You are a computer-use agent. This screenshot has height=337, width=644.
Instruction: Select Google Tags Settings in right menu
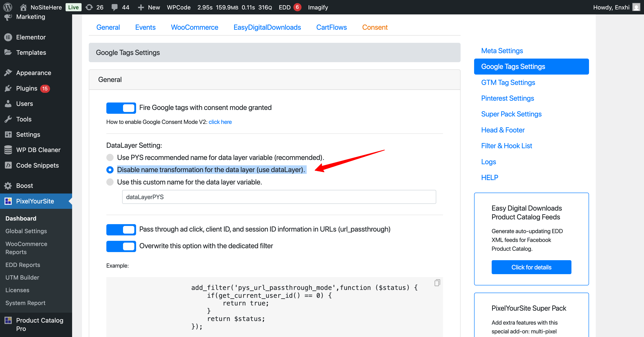[x=531, y=66]
